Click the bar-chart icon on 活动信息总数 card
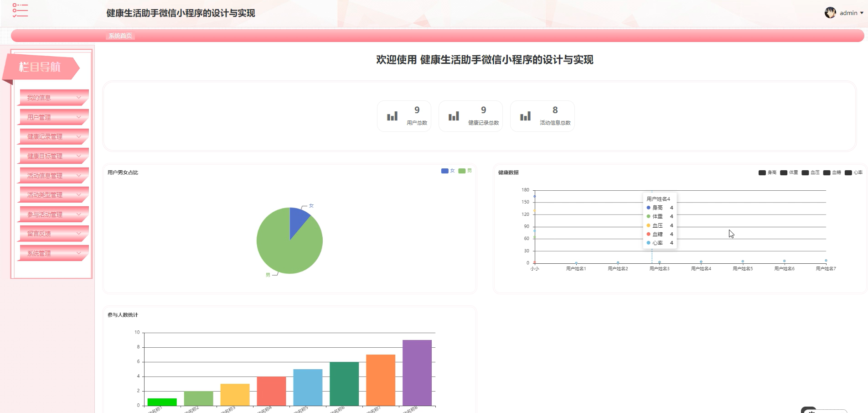This screenshot has height=413, width=868. pos(525,115)
